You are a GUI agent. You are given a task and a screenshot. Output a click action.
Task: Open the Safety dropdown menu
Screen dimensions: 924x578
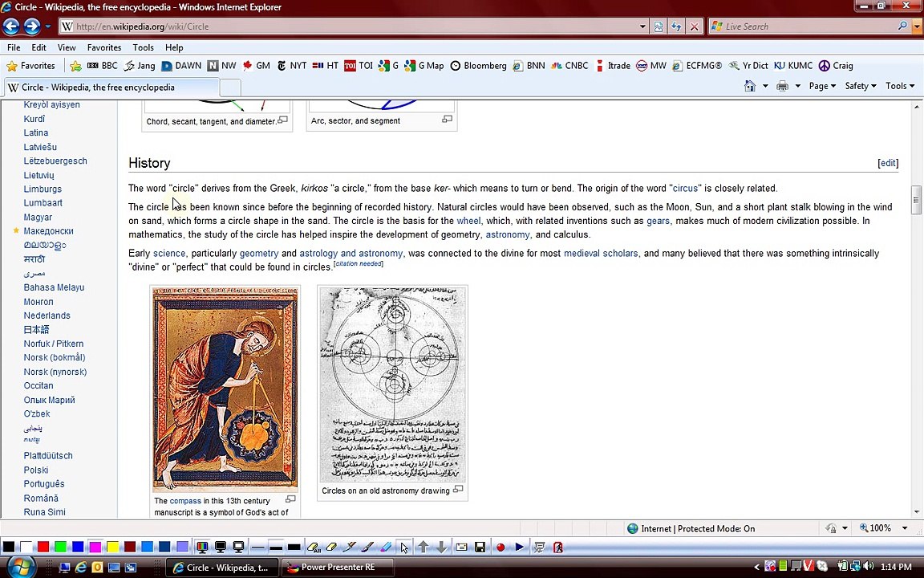861,86
